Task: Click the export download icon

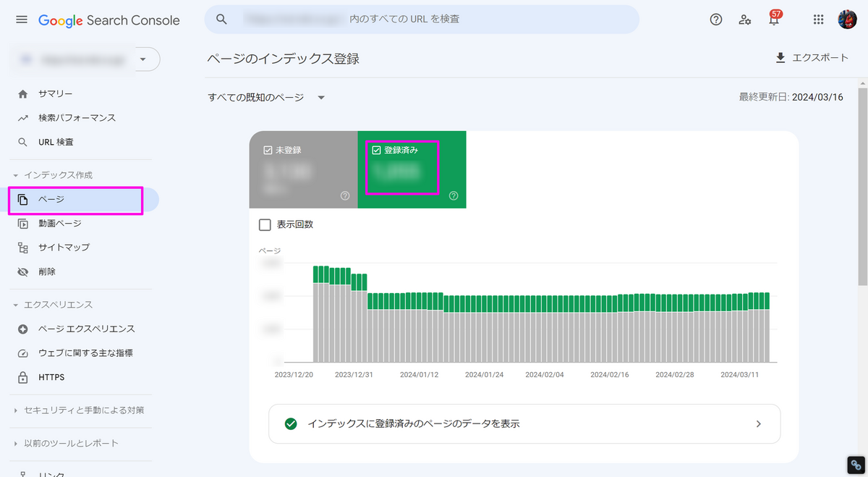Action: (x=780, y=58)
